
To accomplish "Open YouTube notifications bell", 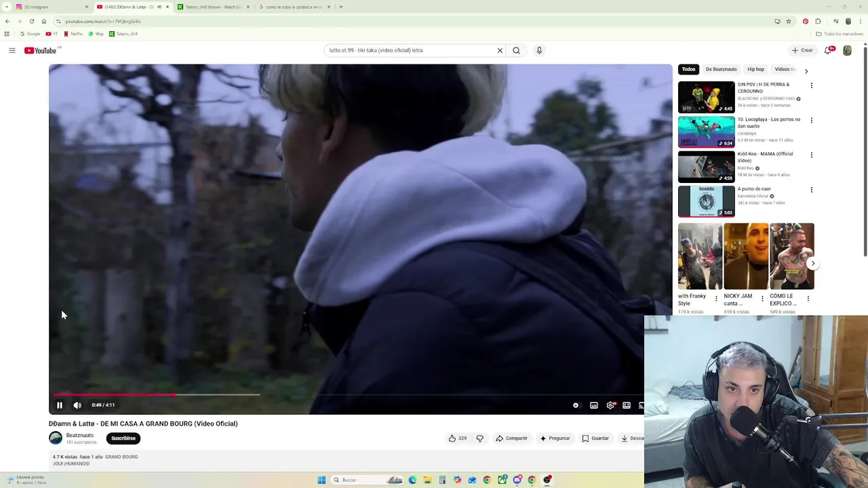I will click(828, 50).
